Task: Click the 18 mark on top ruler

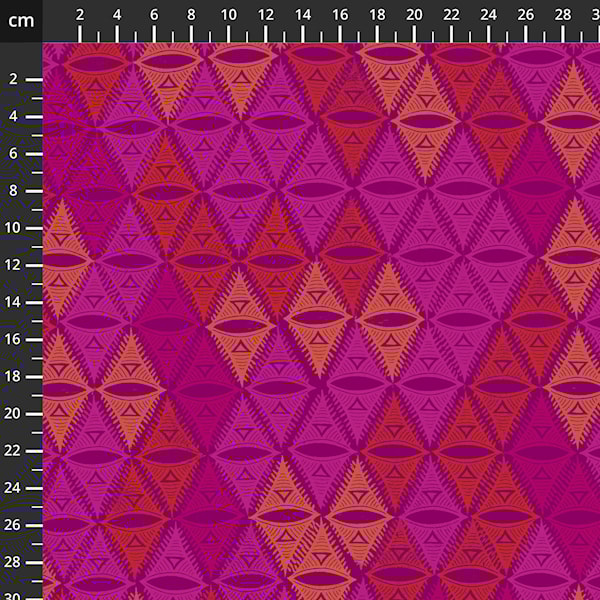Action: coord(377,15)
